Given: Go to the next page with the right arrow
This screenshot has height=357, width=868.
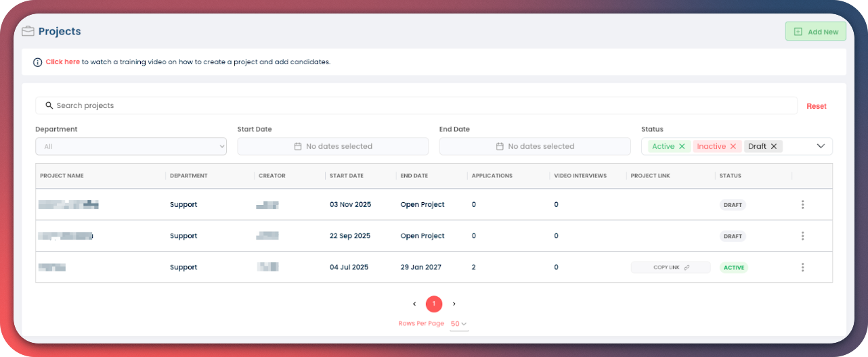Looking at the screenshot, I should click(454, 304).
